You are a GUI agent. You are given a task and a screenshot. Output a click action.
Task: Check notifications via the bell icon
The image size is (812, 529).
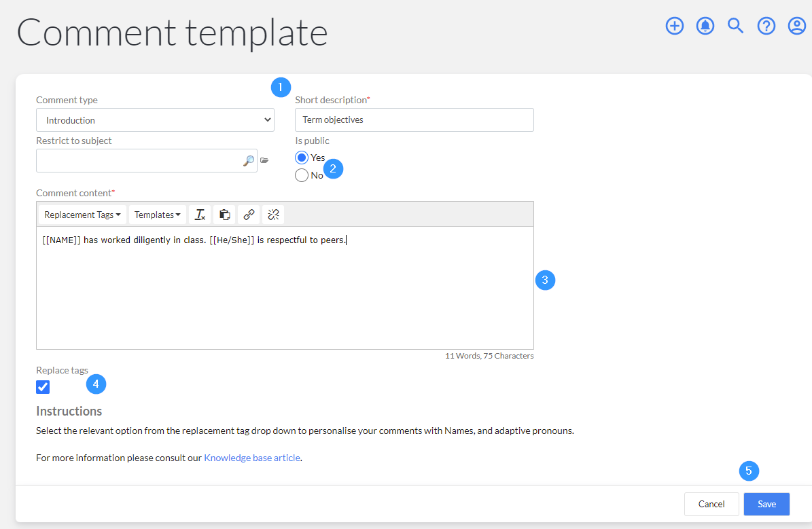coord(705,26)
